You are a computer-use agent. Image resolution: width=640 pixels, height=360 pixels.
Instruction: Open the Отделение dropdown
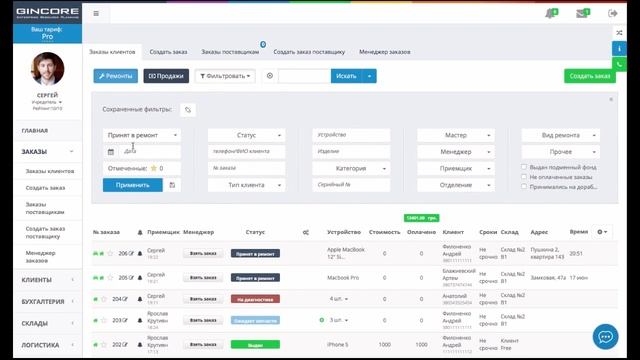pos(456,185)
